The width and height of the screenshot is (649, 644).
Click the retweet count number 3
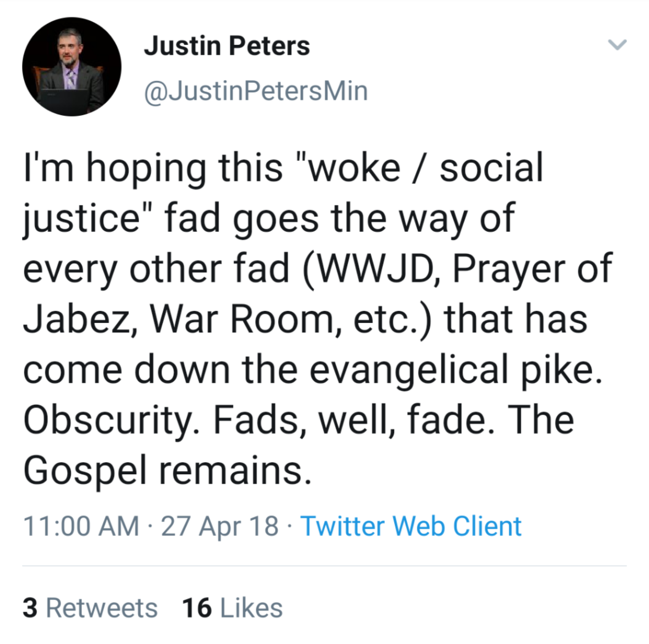(x=30, y=608)
